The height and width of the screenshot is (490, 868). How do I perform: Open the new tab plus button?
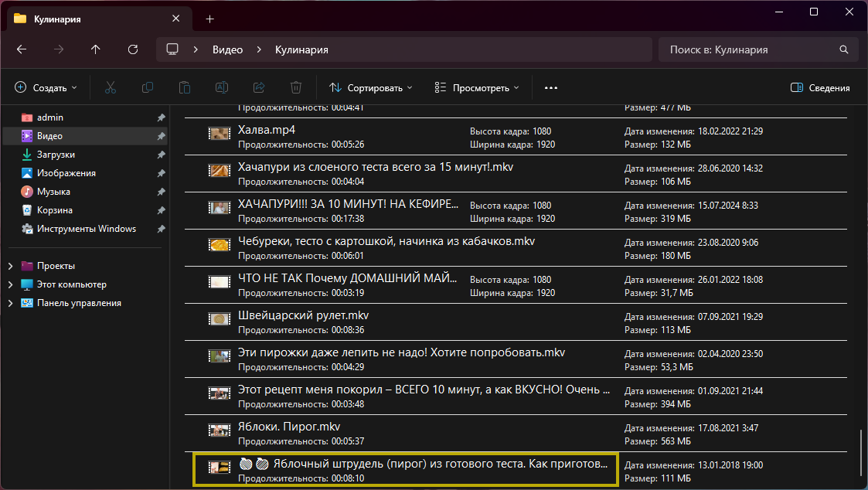click(x=209, y=19)
